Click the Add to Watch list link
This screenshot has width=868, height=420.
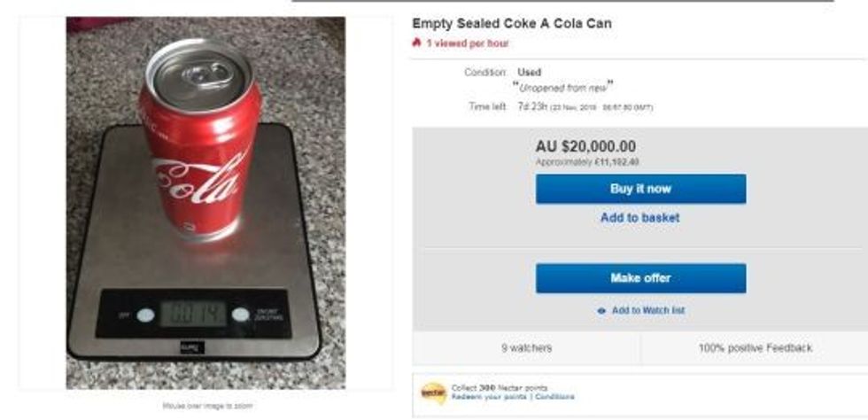(647, 311)
